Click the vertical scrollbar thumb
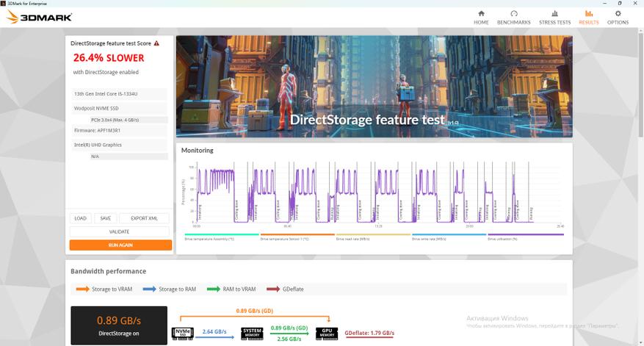The width and height of the screenshot is (644, 346). coord(640,84)
